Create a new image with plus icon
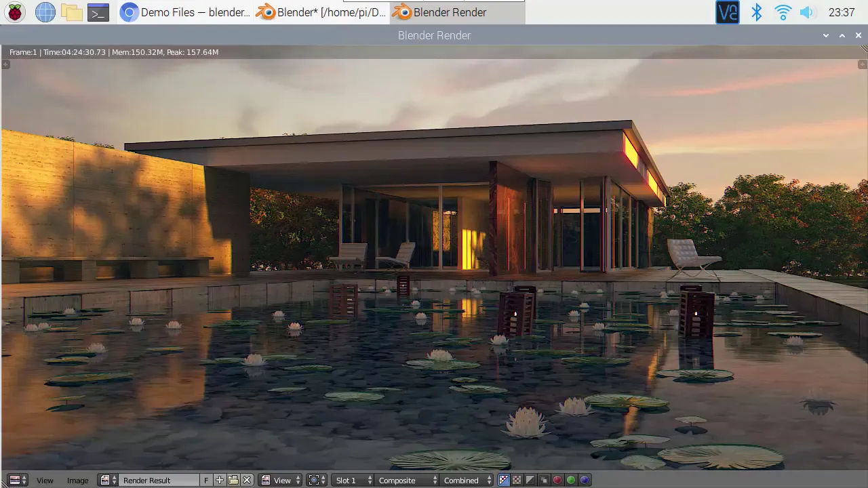Viewport: 868px width, 488px height. (220, 480)
